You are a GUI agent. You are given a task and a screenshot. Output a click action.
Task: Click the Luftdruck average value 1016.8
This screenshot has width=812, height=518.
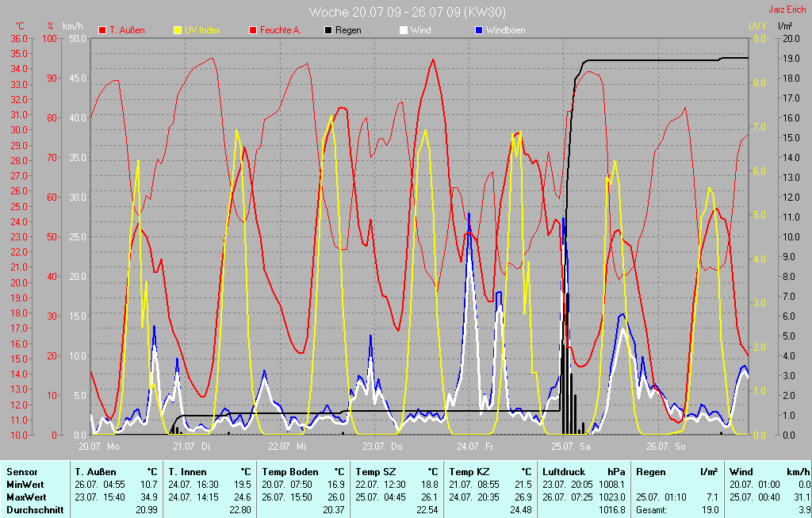(612, 510)
